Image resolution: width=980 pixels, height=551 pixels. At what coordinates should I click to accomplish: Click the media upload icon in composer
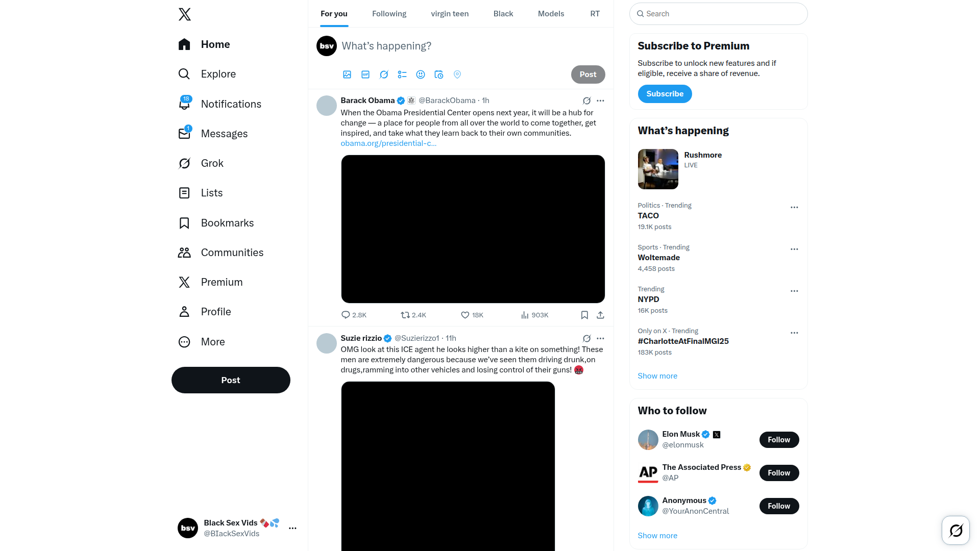[x=347, y=74]
